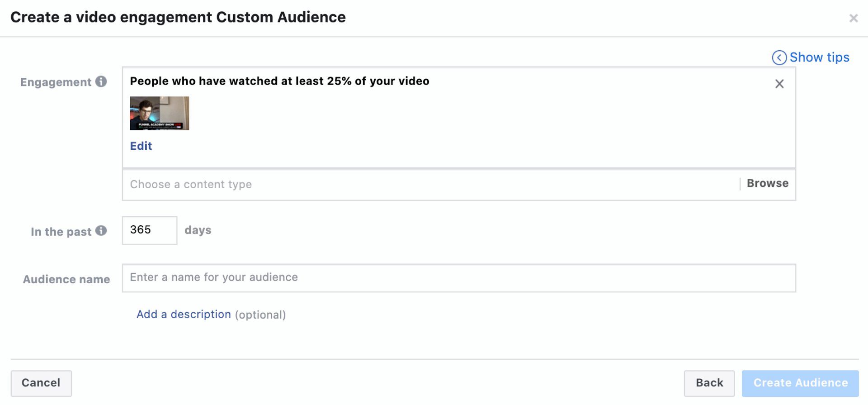Image resolution: width=868 pixels, height=405 pixels.
Task: Click Add a description link
Action: (x=184, y=314)
